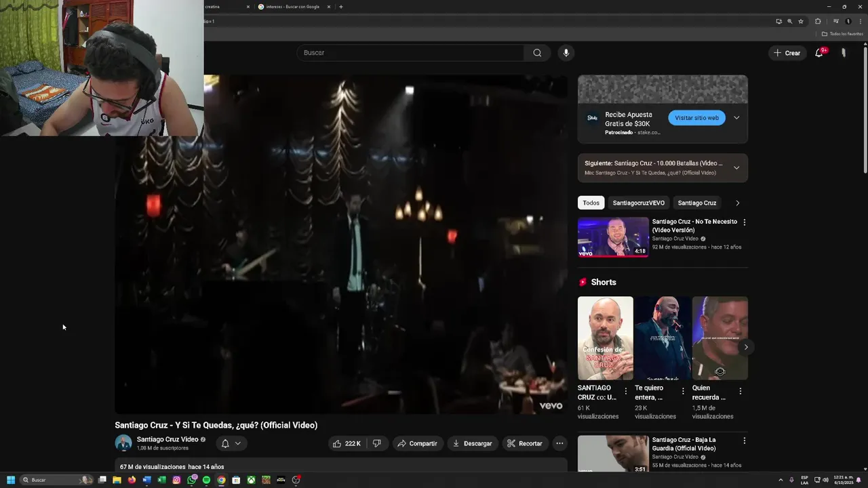Open a new browser tab with plus
This screenshot has height=488, width=868.
coord(341,7)
